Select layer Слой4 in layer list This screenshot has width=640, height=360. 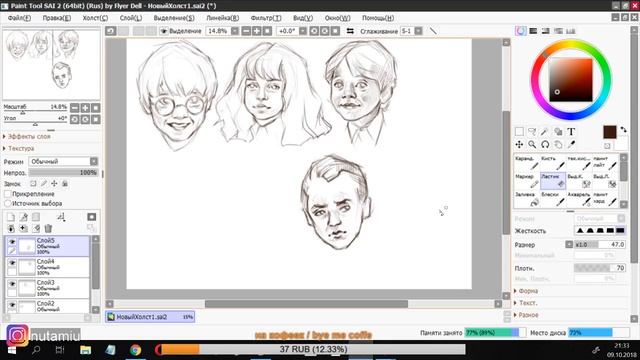click(x=48, y=267)
